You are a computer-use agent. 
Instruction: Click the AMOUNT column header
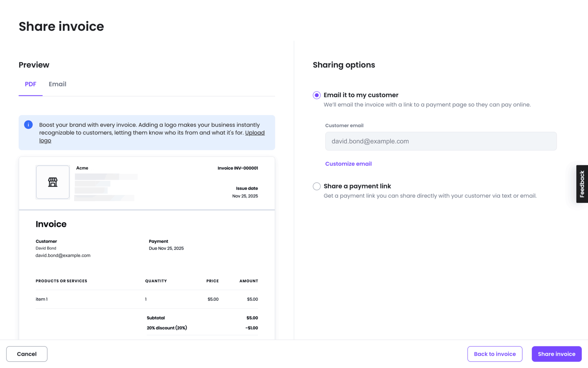click(x=249, y=281)
